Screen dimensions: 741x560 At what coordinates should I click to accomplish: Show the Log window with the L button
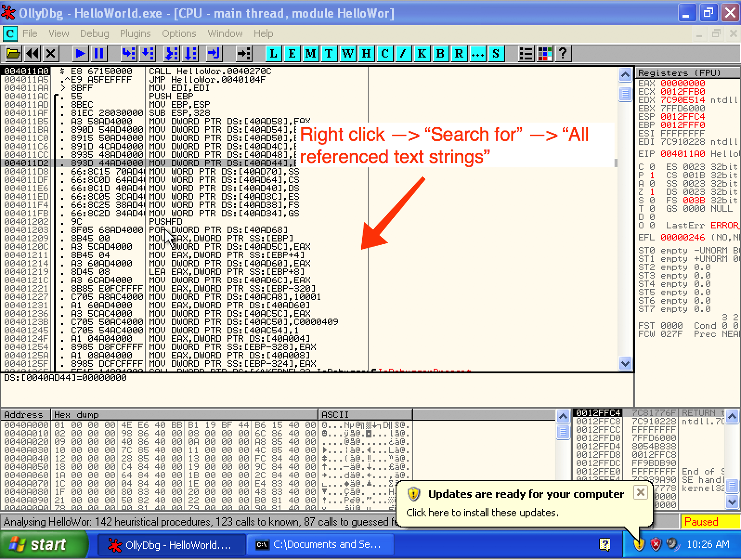tap(273, 53)
